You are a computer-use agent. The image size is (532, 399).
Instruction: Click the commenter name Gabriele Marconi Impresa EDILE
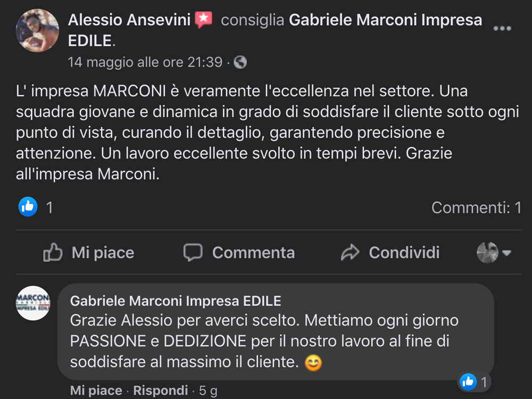click(176, 301)
